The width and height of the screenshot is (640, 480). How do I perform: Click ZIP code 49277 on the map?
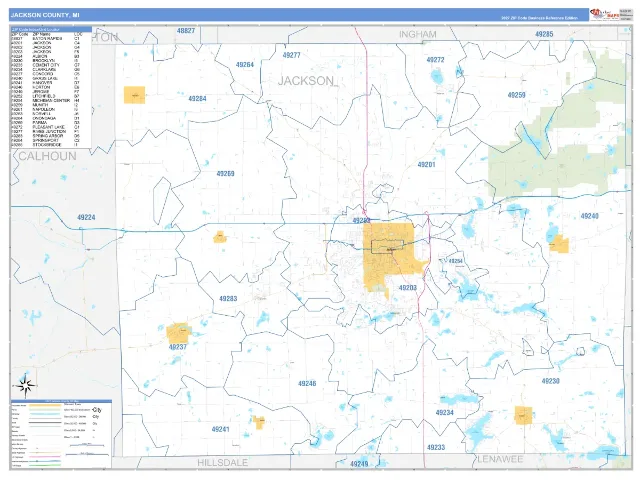pos(291,55)
